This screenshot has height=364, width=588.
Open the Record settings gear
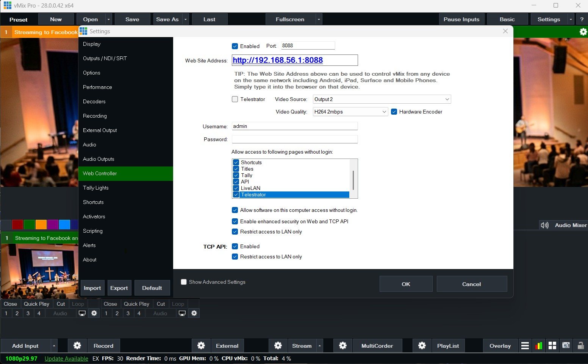click(77, 345)
